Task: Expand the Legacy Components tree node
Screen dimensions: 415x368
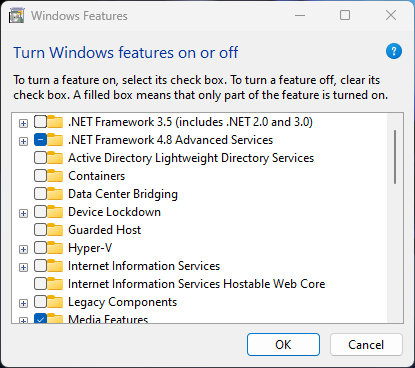Action: (x=23, y=303)
